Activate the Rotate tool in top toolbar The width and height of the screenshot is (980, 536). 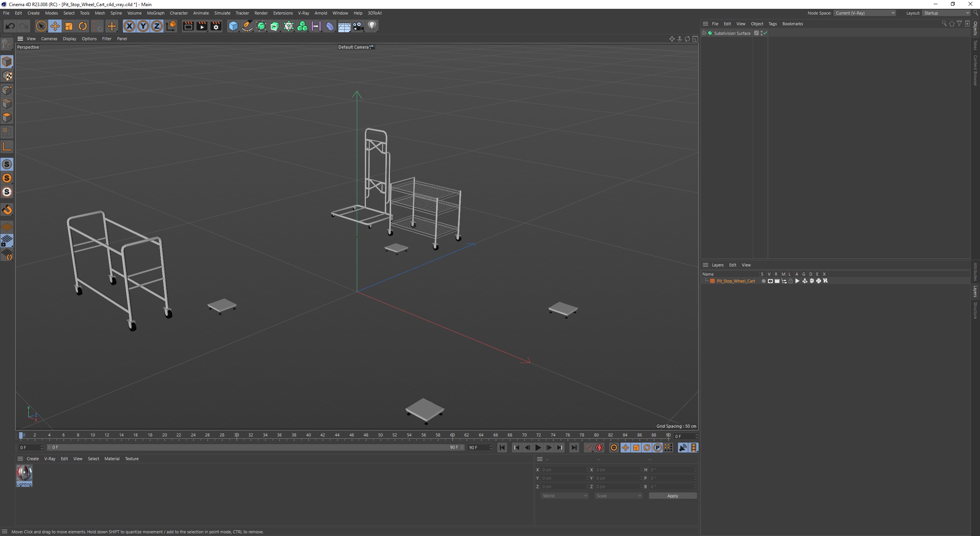tap(83, 26)
